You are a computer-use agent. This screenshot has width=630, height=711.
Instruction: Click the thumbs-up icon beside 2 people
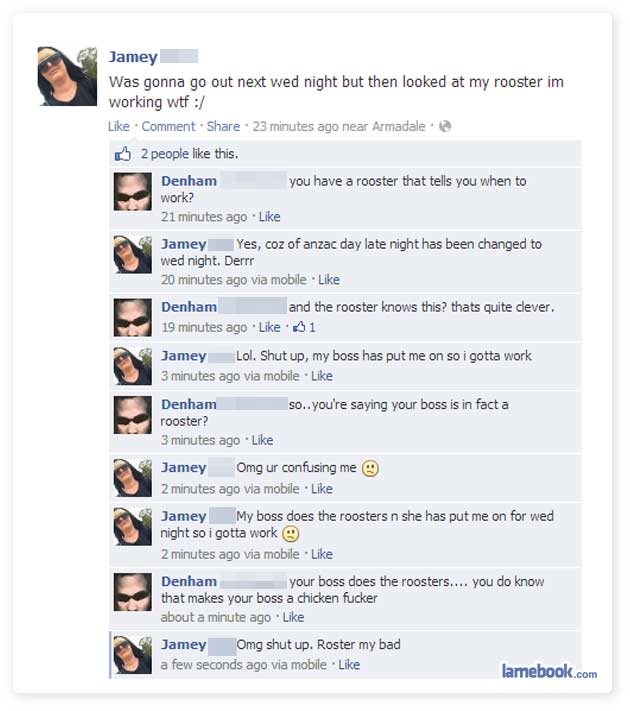[123, 154]
